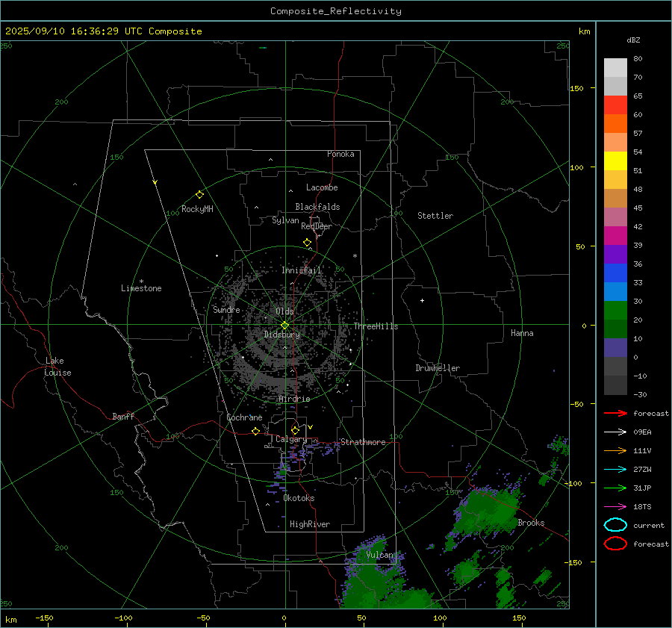Click the magenta 18TS arrow icon
The height and width of the screenshot is (628, 672).
click(x=615, y=507)
